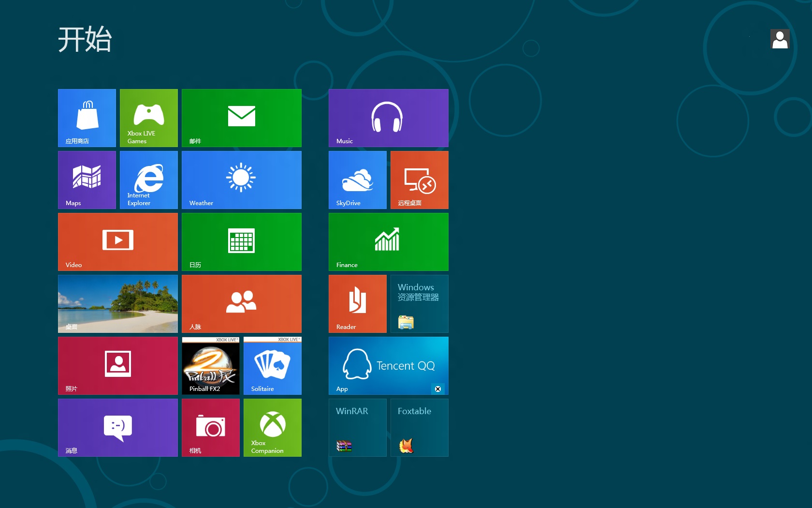Open Windows 资源管理器 tile
Viewport: 812px width, 508px height.
[420, 304]
